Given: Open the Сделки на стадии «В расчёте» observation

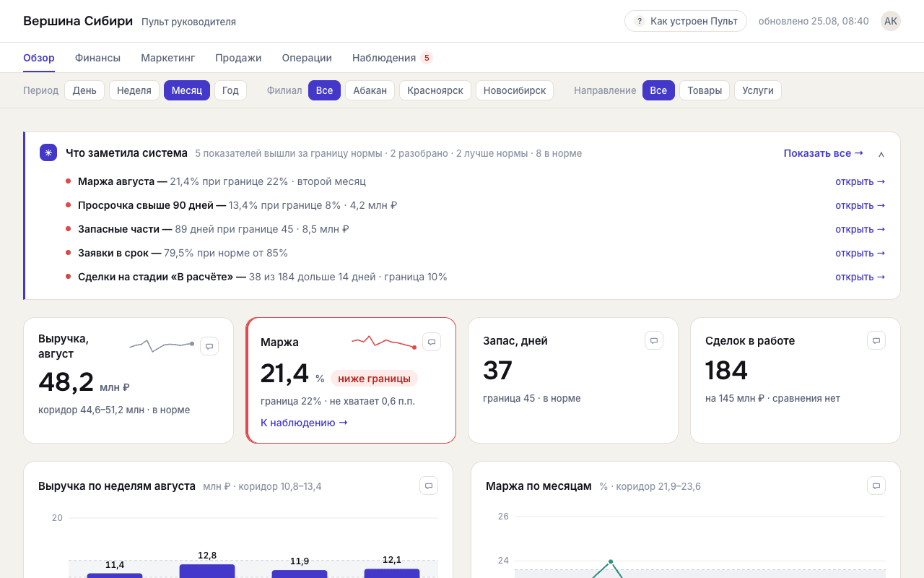Looking at the screenshot, I should [860, 277].
